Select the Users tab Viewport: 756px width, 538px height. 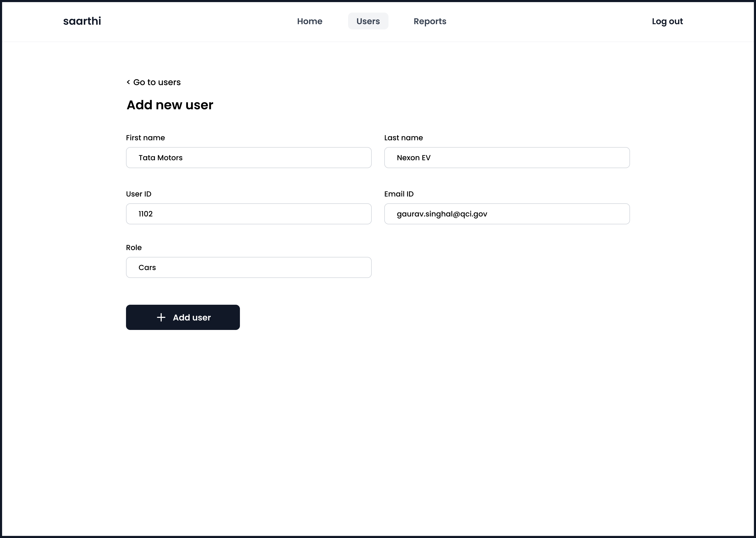click(368, 21)
